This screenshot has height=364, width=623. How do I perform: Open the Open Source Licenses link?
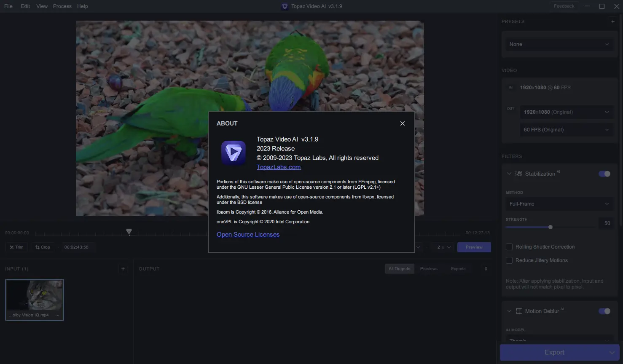[248, 235]
